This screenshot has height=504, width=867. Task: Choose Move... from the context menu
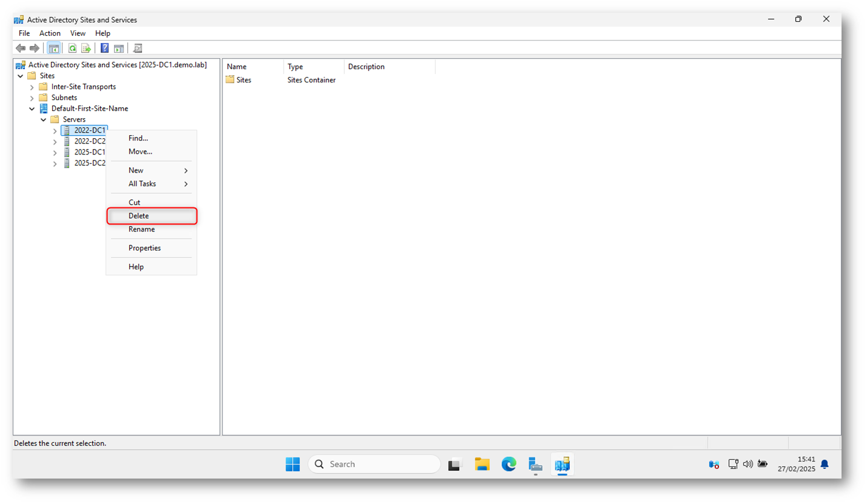click(x=152, y=151)
